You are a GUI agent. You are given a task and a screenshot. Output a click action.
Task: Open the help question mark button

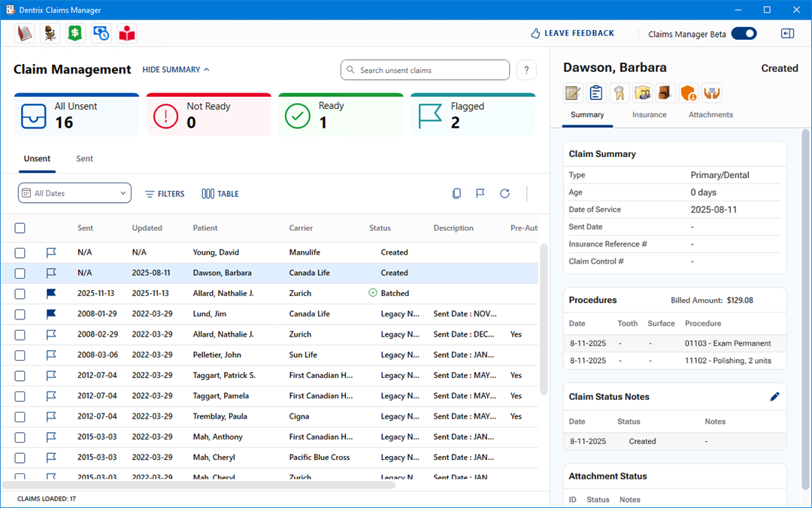[526, 70]
